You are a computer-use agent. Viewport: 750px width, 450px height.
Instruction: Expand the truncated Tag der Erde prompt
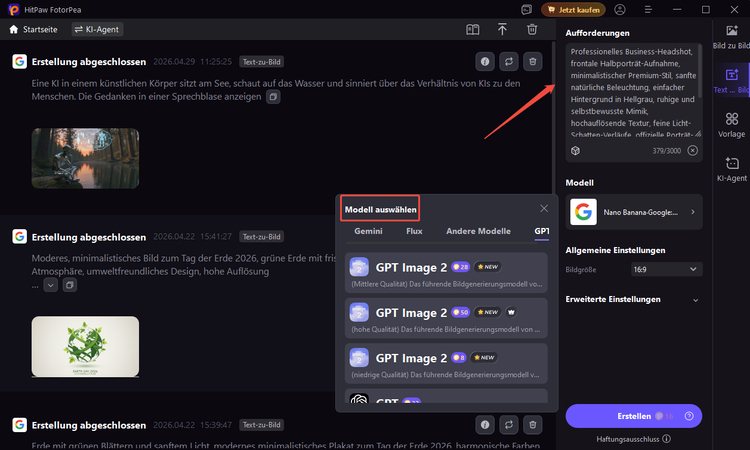[51, 285]
